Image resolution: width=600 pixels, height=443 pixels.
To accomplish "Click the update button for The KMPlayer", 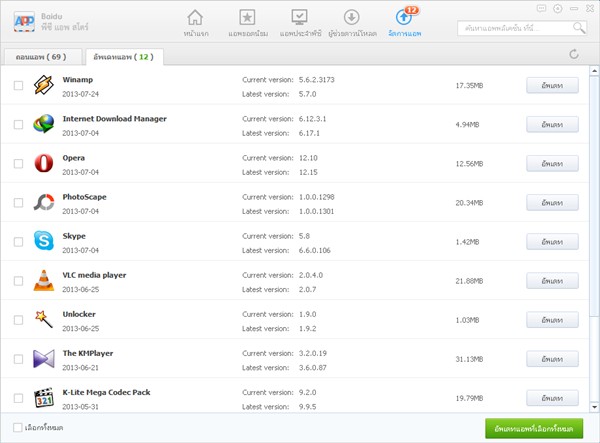I will click(552, 359).
